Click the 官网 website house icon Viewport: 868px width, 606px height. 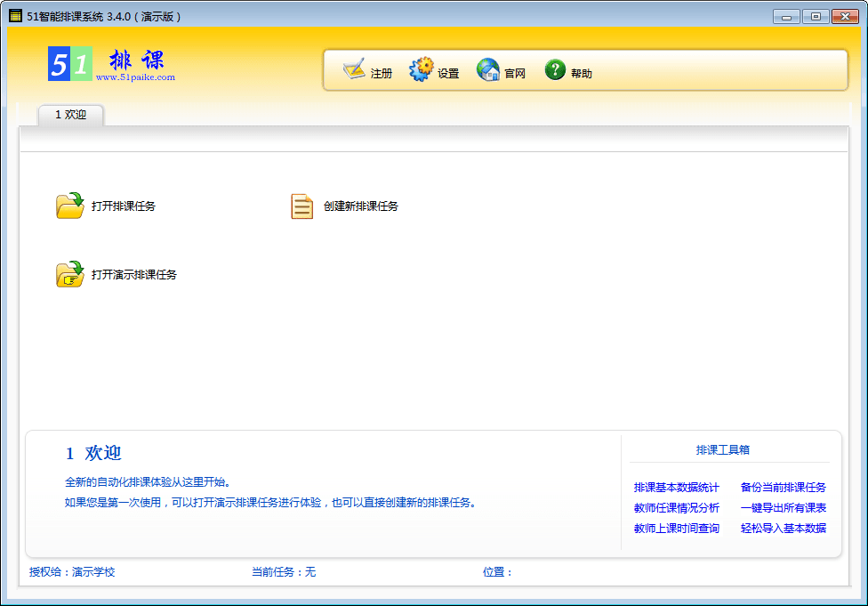(488, 69)
